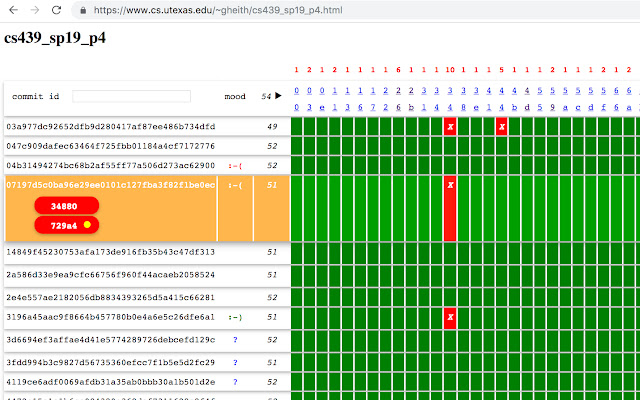Image resolution: width=640 pixels, height=400 pixels.
Task: Click the black triangle next to 54
Action: [x=279, y=96]
